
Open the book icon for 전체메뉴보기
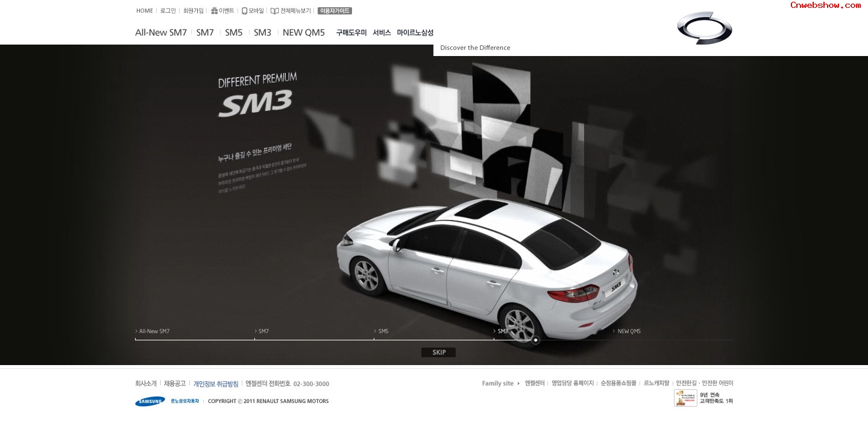(274, 11)
